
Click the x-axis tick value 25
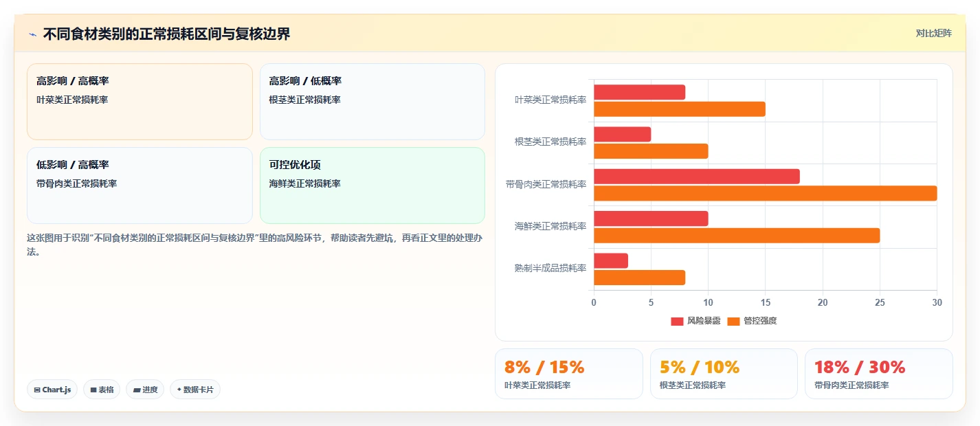coord(880,303)
